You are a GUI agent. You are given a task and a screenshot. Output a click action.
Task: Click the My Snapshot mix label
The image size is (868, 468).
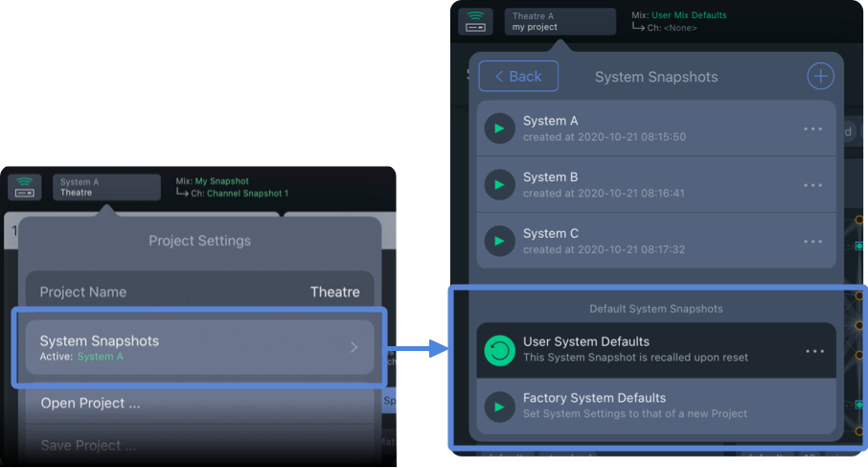[x=221, y=181]
